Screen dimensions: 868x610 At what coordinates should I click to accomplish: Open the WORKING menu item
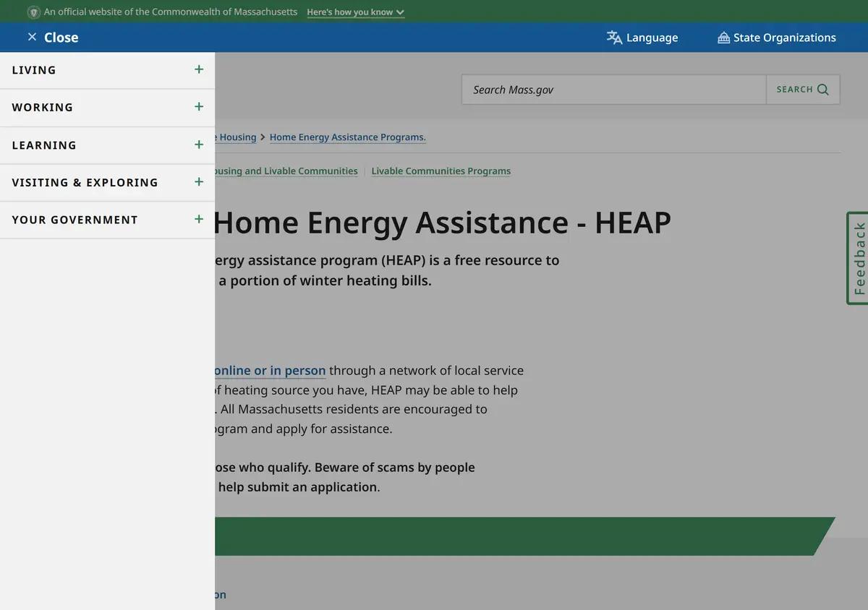pos(107,108)
